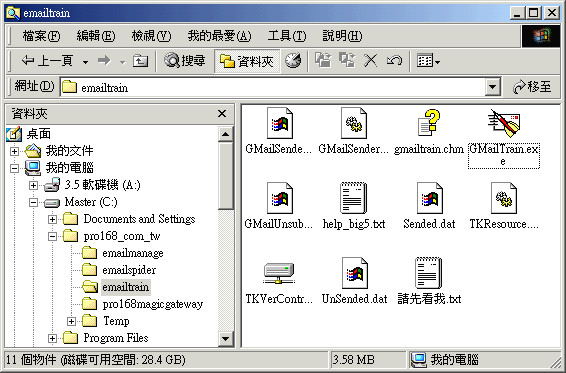The image size is (566, 373).
Task: Open the 工具(T) menu
Action: click(287, 36)
